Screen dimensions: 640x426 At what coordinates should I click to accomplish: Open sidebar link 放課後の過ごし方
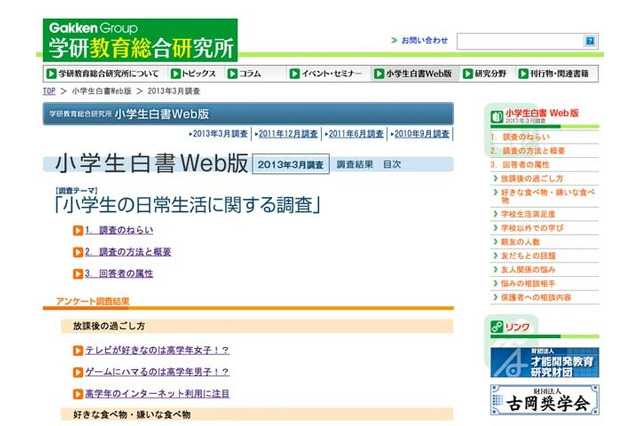pos(532,178)
